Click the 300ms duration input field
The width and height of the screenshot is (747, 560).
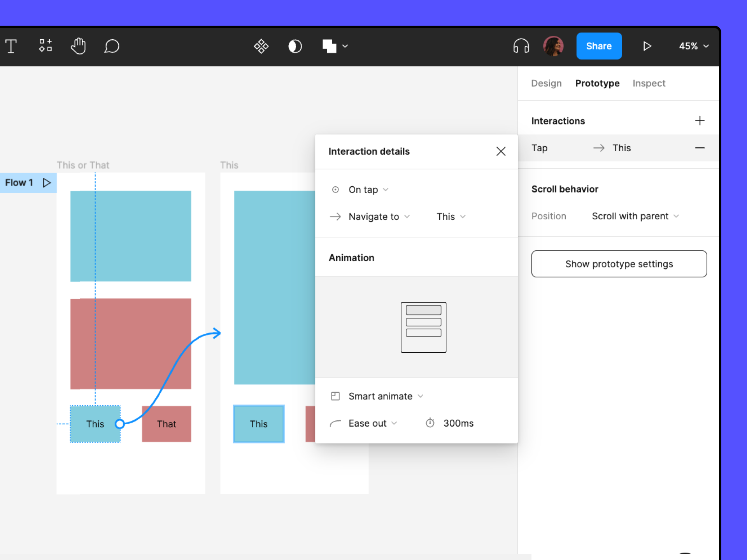pos(459,423)
